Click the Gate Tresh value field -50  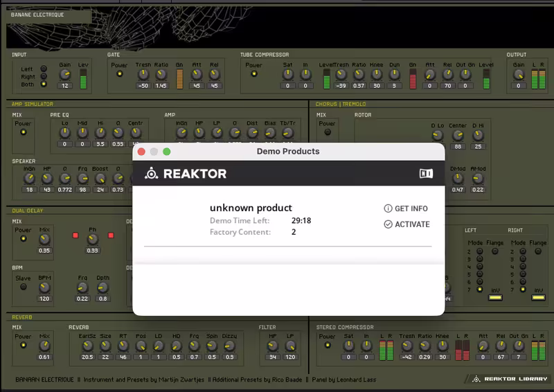(143, 86)
